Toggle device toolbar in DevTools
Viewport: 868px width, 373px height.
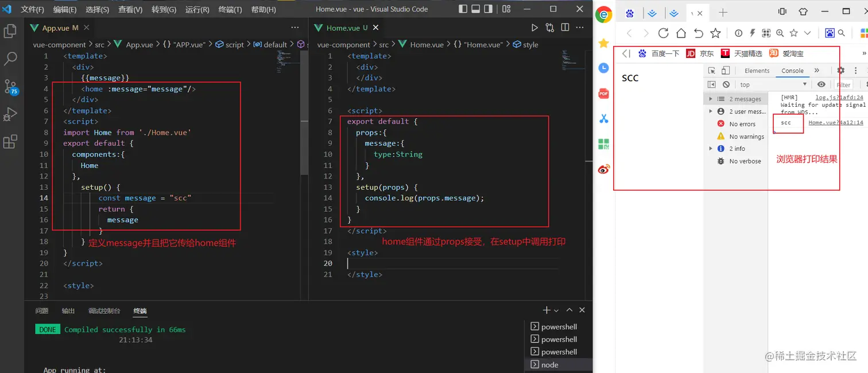click(x=726, y=71)
